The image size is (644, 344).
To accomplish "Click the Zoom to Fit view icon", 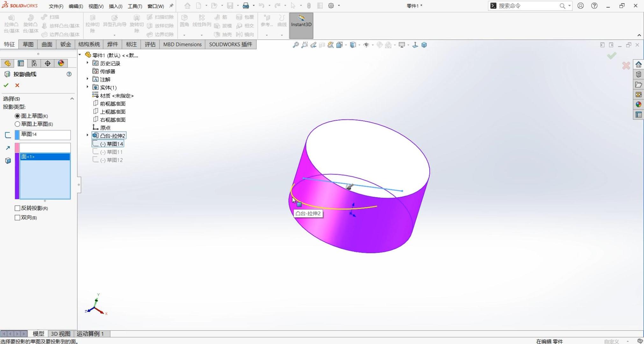I will point(296,45).
